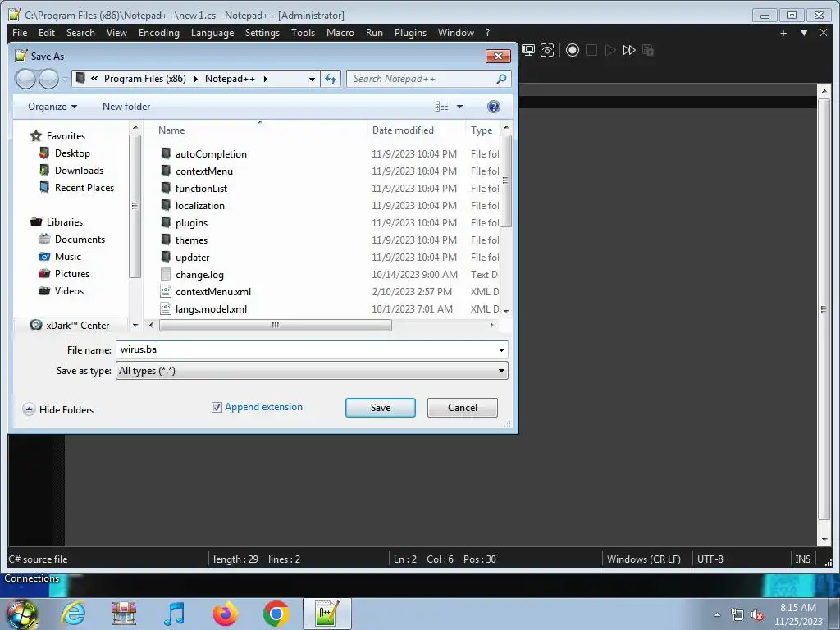
Task: Click the horizontal scrollbar of file list
Action: tap(276, 325)
